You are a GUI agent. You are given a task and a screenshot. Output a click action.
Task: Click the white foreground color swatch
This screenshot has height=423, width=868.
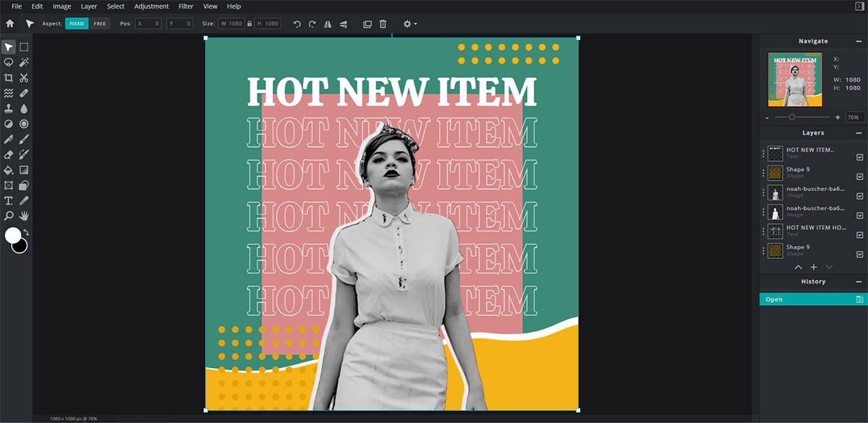coord(13,235)
